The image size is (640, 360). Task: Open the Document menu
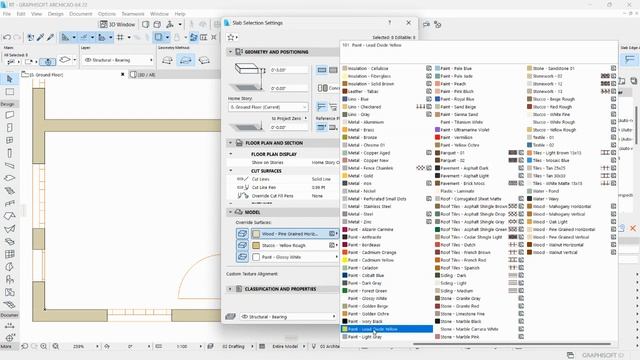(80, 14)
